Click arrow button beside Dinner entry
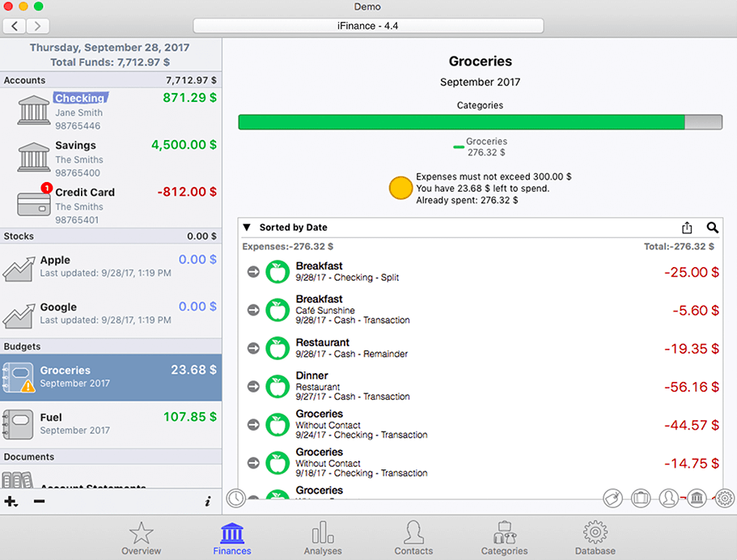 [x=253, y=386]
